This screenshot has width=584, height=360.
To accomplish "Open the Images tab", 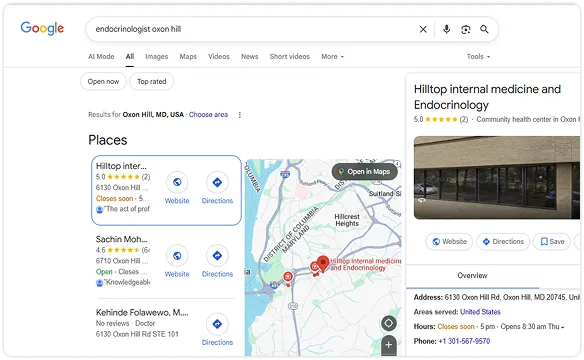I will [x=156, y=57].
